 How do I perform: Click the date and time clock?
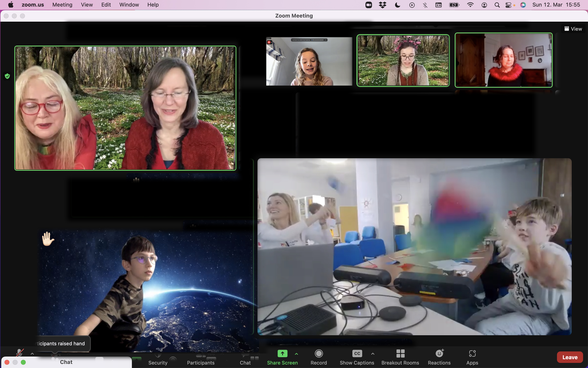pos(556,5)
